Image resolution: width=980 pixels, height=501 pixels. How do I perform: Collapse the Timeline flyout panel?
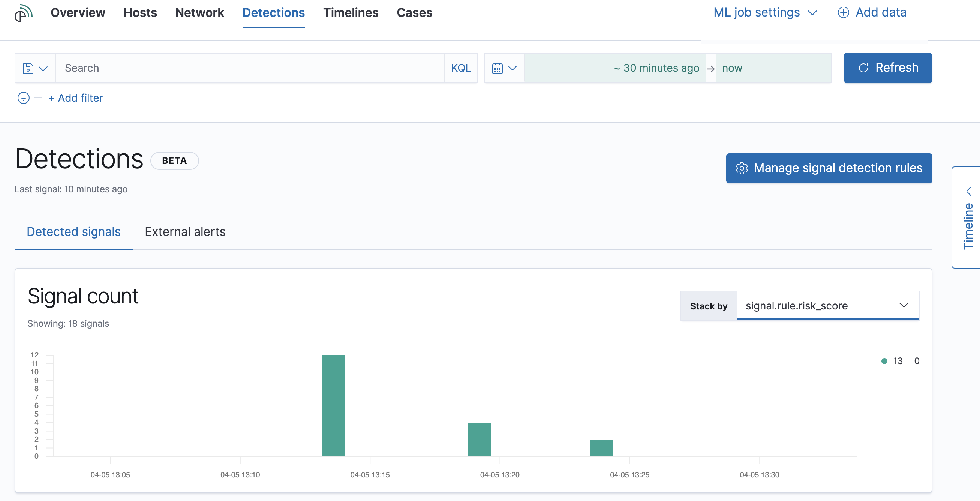[969, 191]
